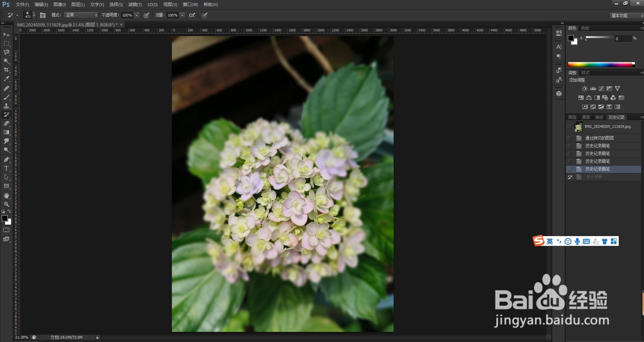Viewport: 644px width, 342px height.
Task: Select the Healing Brush tool
Action: [6, 88]
